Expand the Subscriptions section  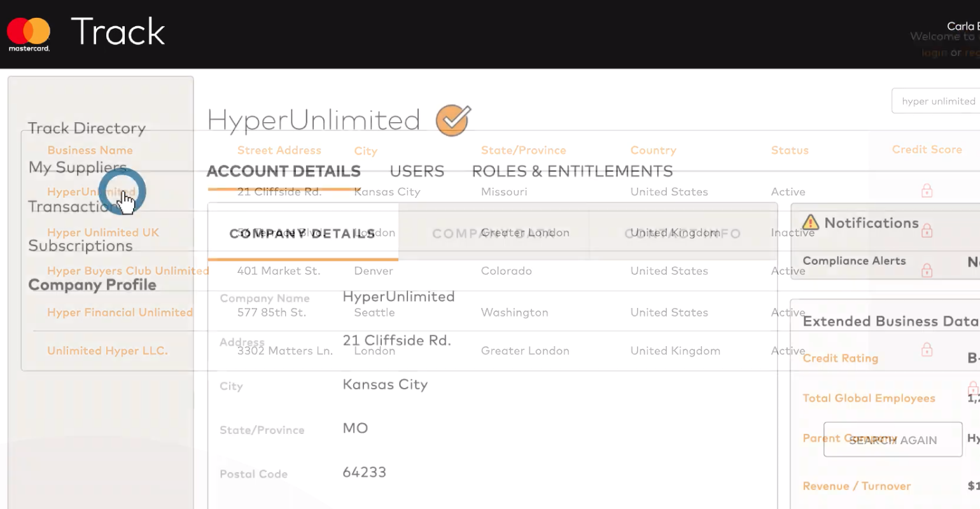80,246
